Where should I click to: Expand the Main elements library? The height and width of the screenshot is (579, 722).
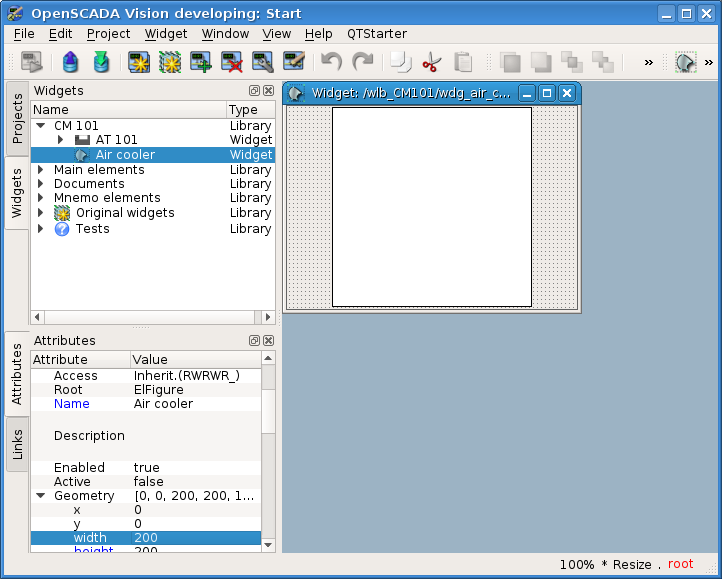point(41,170)
